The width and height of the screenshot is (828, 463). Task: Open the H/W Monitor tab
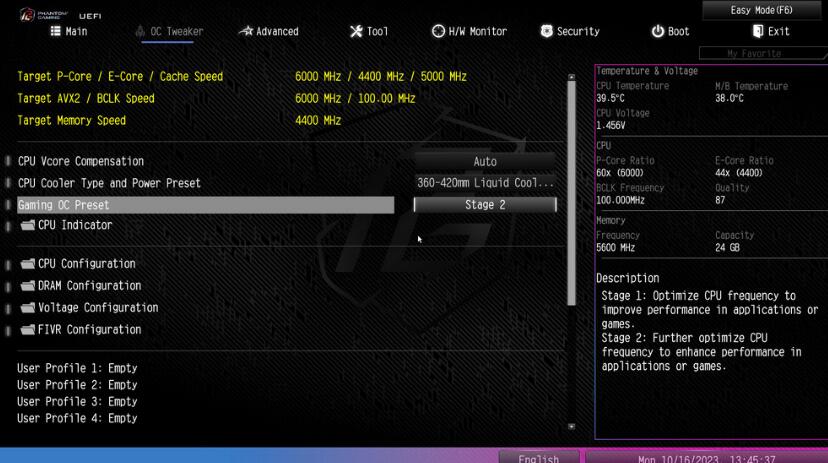(x=469, y=32)
